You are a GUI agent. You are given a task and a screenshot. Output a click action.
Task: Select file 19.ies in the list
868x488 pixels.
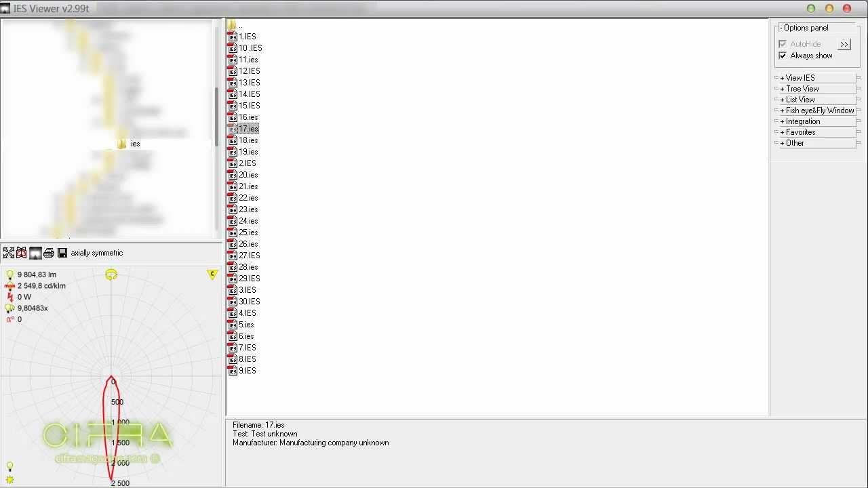243,152
